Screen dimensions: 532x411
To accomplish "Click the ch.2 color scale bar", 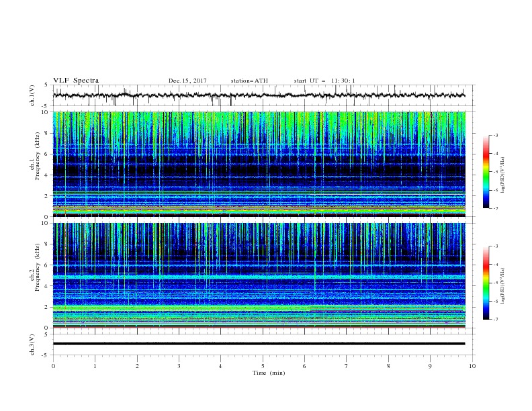I will pyautogui.click(x=486, y=283).
